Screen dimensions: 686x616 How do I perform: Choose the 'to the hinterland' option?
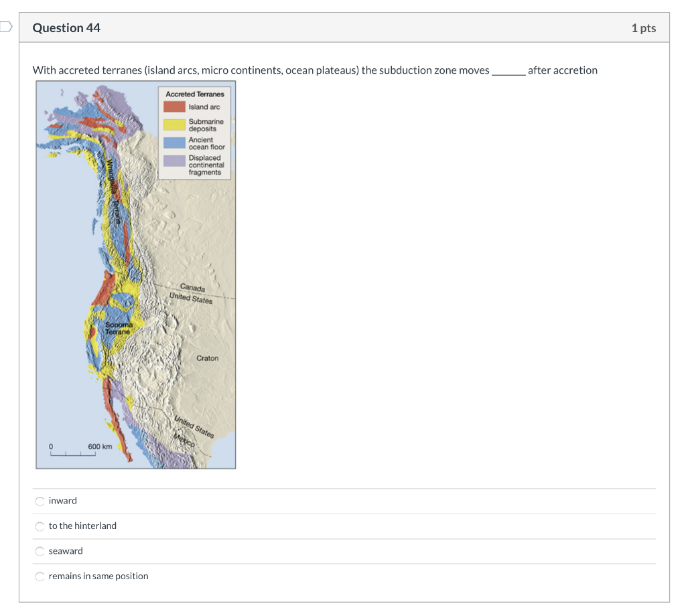click(x=40, y=526)
